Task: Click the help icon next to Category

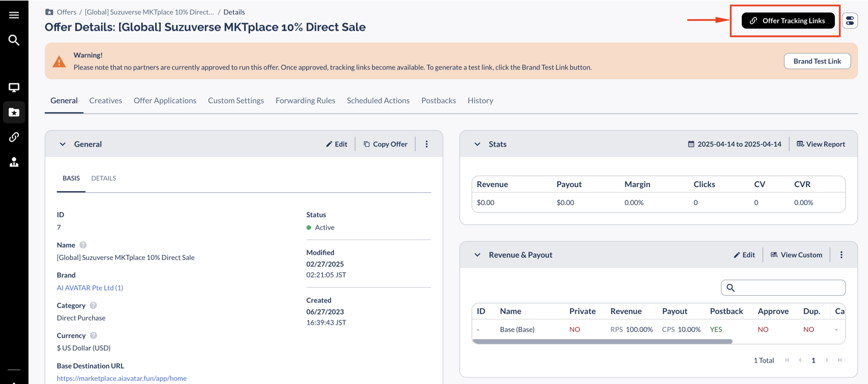Action: click(x=93, y=305)
